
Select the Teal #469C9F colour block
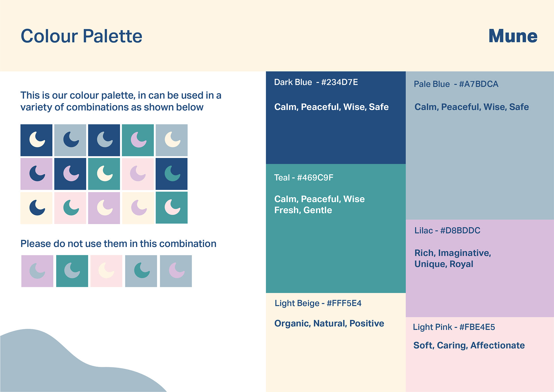[336, 229]
